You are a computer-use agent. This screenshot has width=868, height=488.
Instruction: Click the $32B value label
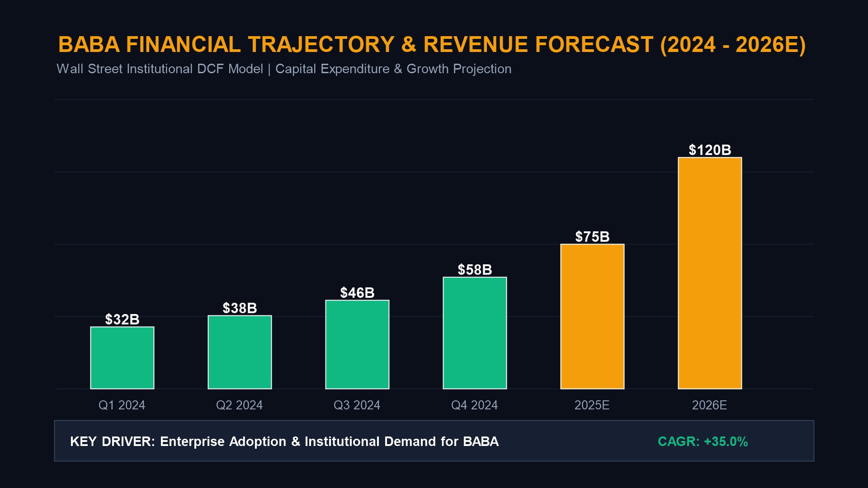click(122, 319)
